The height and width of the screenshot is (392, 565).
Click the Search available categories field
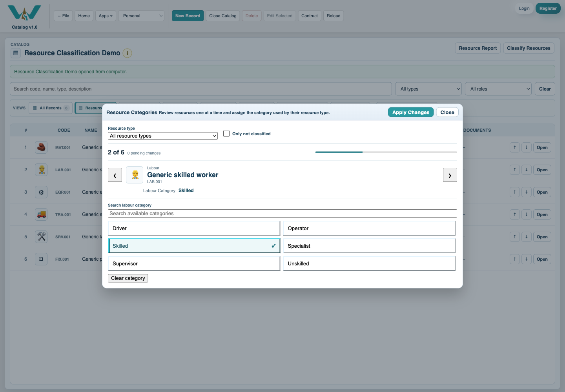tap(282, 214)
